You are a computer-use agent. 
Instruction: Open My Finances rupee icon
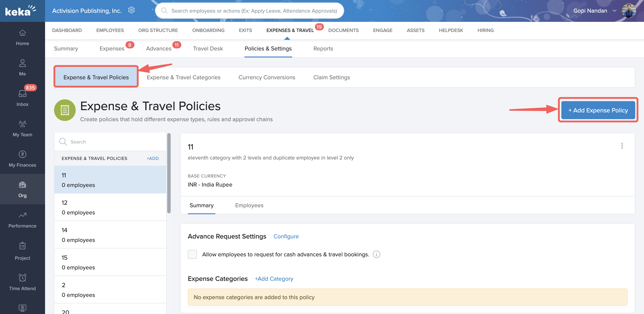22,154
